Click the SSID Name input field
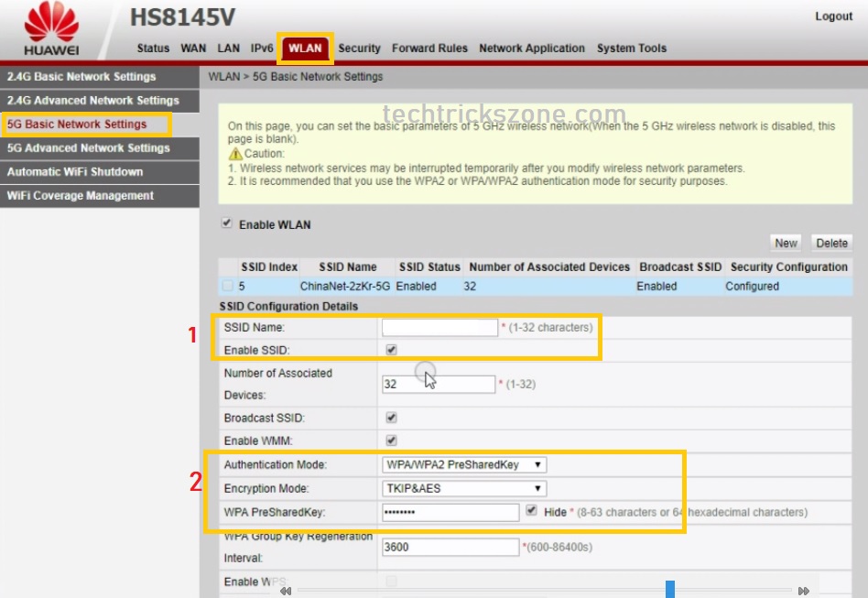The width and height of the screenshot is (868, 598). point(439,327)
